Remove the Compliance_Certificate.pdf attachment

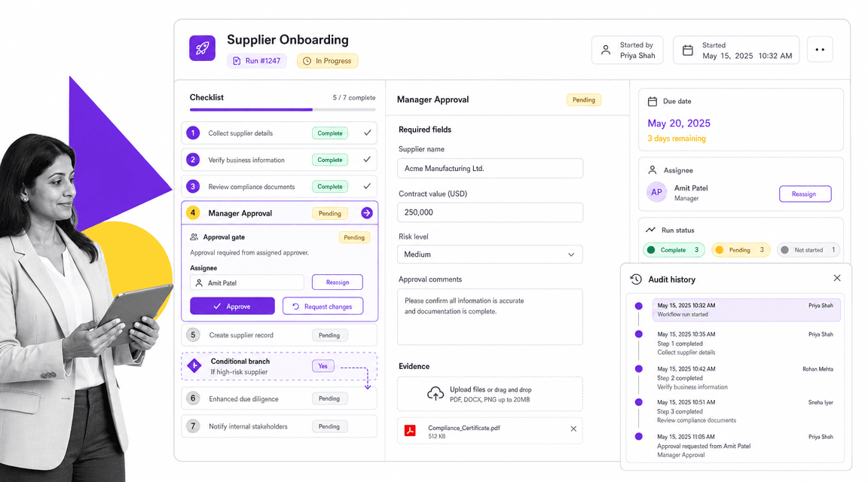(573, 429)
